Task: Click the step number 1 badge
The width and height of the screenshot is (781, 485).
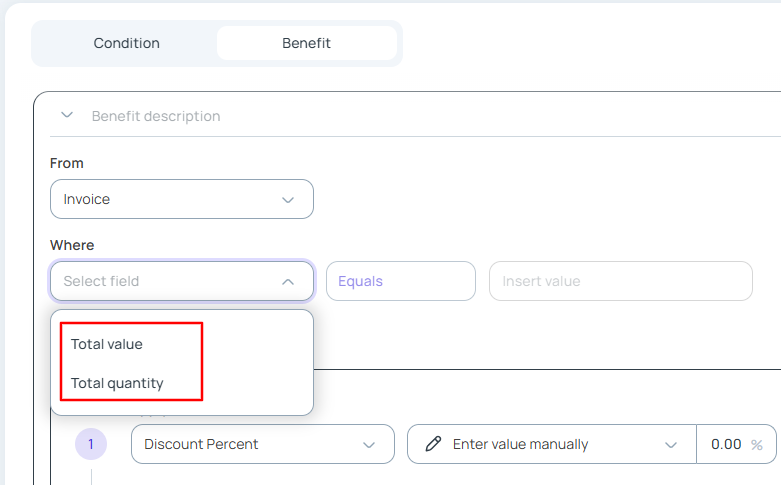Action: (x=90, y=444)
